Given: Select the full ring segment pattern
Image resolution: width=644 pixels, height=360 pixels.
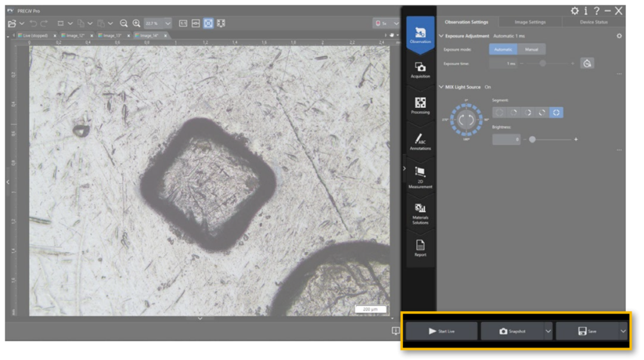Looking at the screenshot, I should coord(556,113).
